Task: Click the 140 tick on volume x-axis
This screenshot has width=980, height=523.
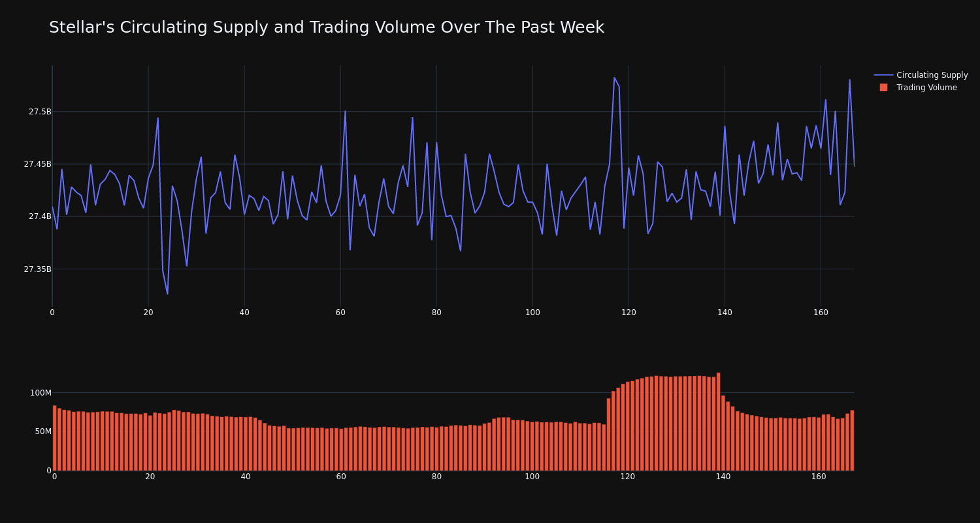Action: tap(723, 477)
